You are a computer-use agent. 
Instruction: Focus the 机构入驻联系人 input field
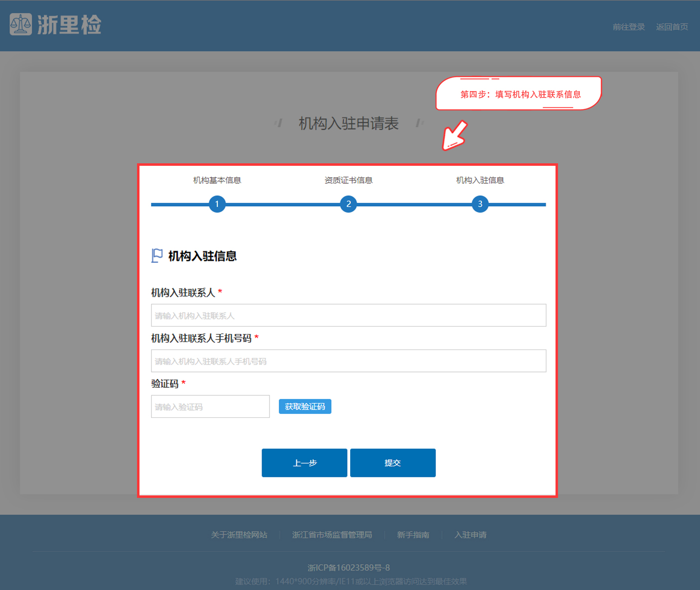pyautogui.click(x=348, y=315)
